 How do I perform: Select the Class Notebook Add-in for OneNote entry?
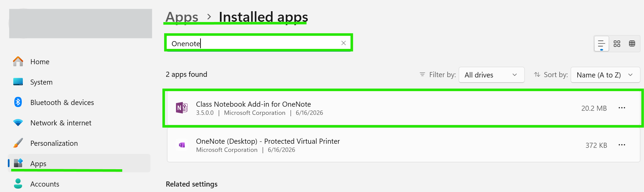point(403,108)
